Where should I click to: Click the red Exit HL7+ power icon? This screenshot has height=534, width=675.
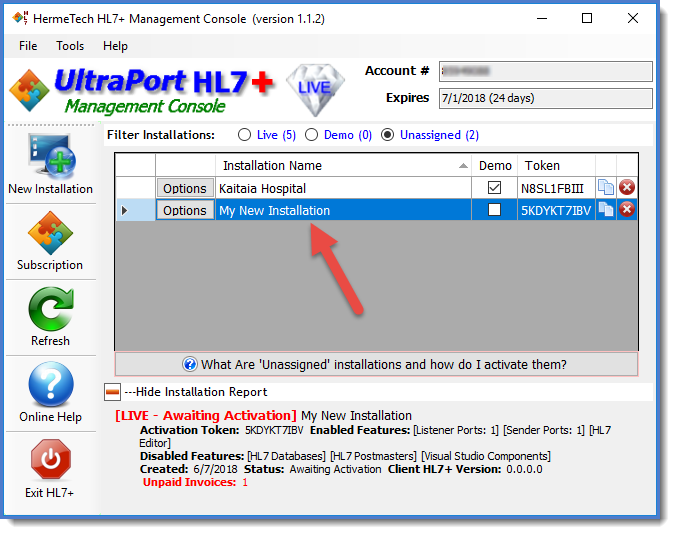(x=51, y=459)
